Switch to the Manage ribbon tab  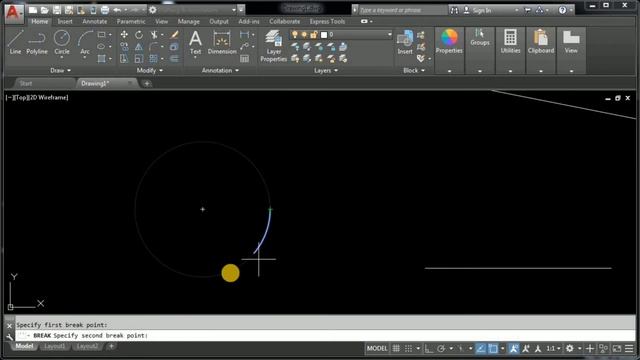point(189,21)
